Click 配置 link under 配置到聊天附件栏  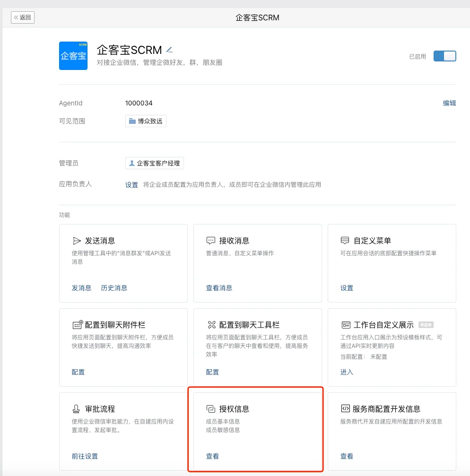pyautogui.click(x=78, y=372)
